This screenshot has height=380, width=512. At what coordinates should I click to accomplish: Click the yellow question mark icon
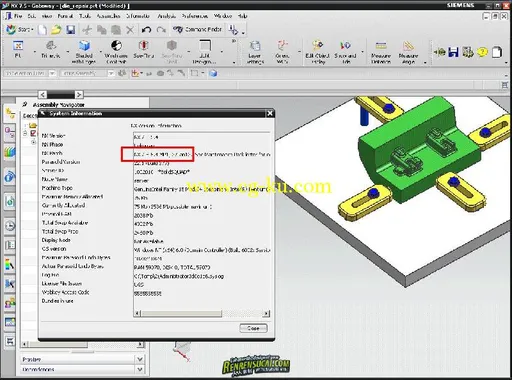(482, 52)
